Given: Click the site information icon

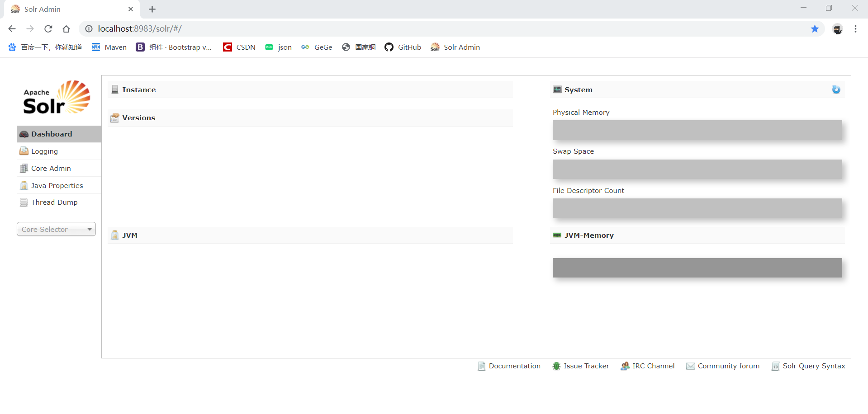Looking at the screenshot, I should [x=89, y=29].
